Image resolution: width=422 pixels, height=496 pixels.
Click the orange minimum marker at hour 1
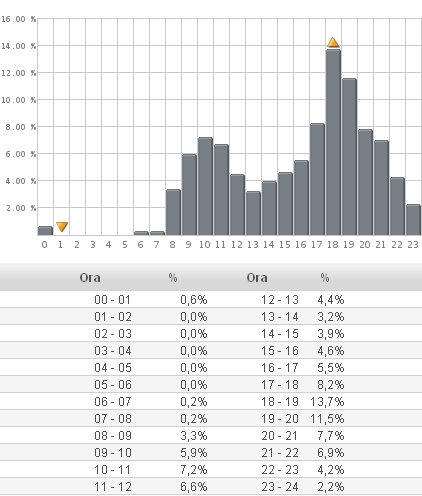point(62,227)
